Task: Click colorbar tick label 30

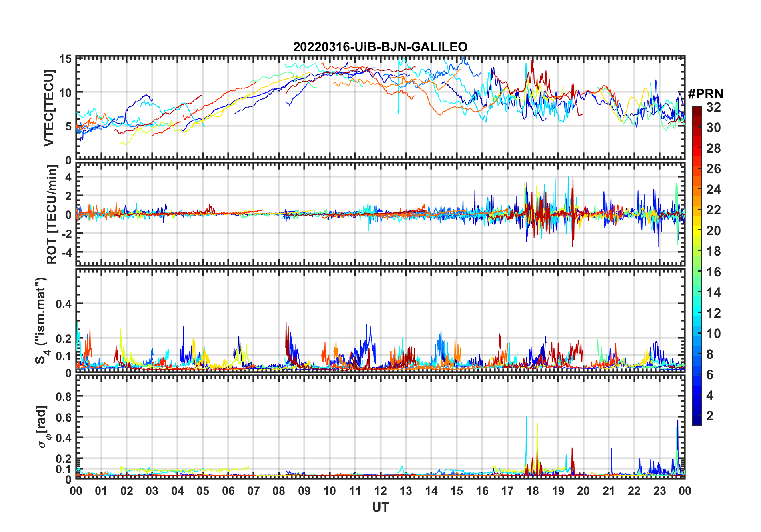Action: (713, 128)
